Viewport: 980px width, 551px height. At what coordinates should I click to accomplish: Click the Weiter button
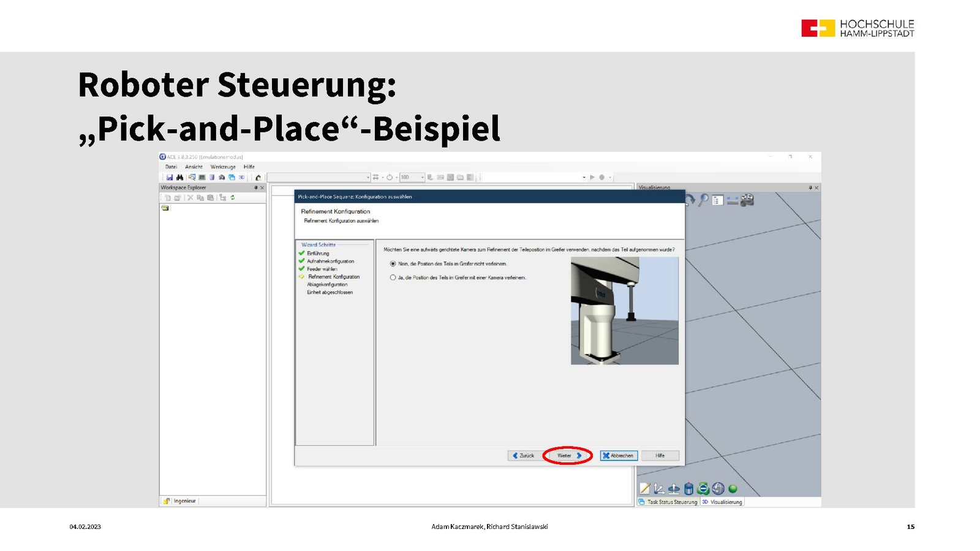[568, 455]
